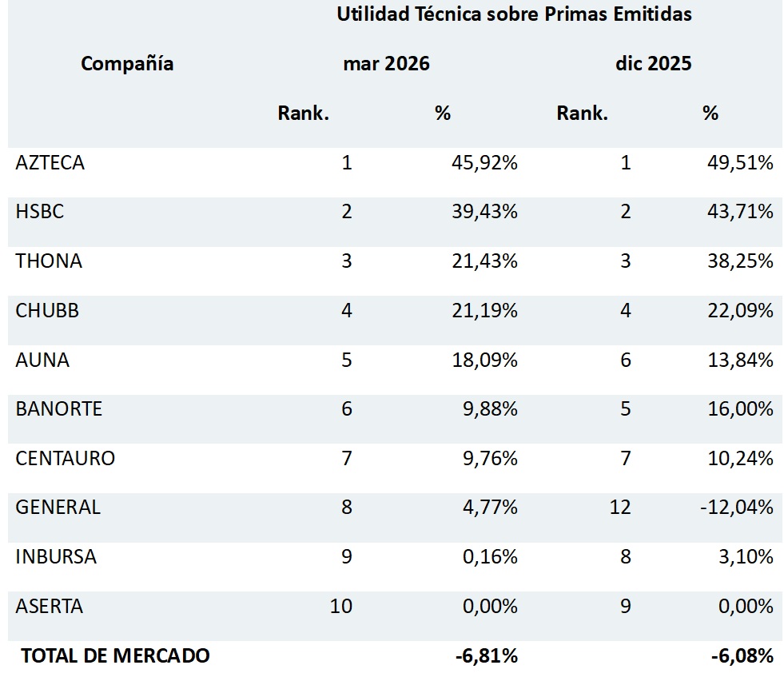Select the TOTAL DE MERCADO label
Image resolution: width=784 pixels, height=677 pixels.
point(116,656)
